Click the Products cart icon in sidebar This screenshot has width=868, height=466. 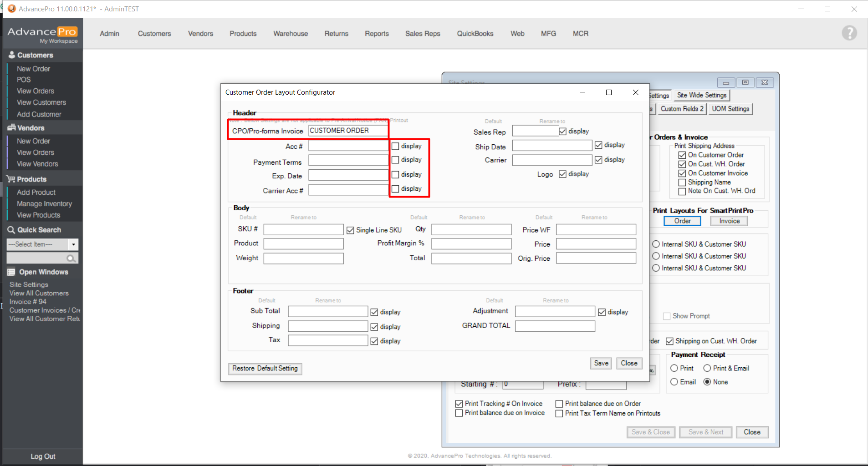pos(11,179)
